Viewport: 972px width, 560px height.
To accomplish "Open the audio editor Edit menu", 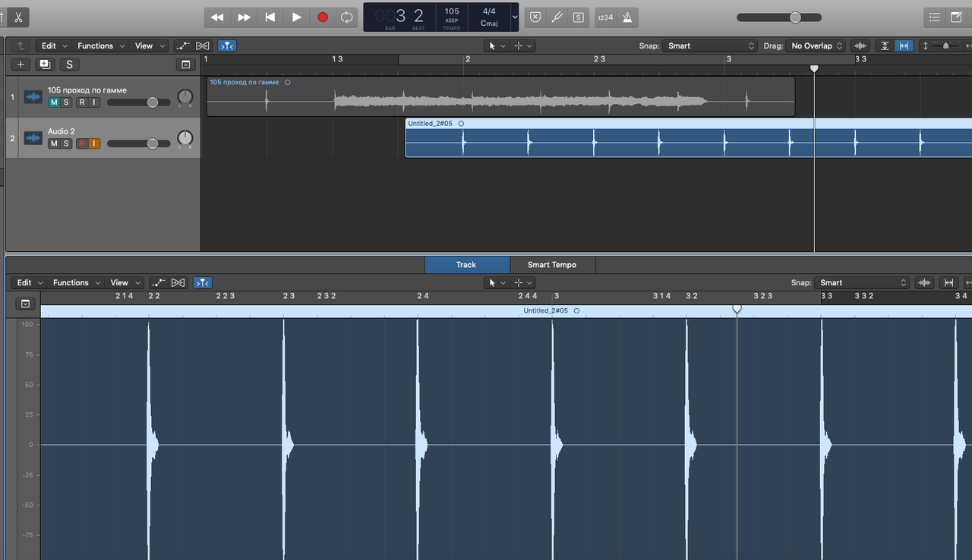I will (30, 283).
